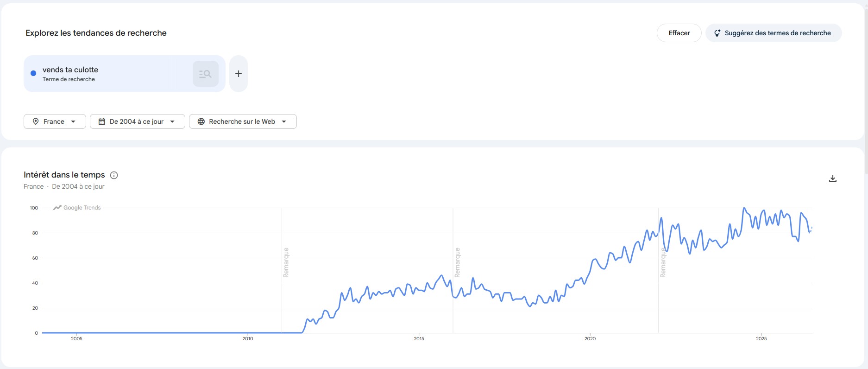Click the calendar icon in date filter
This screenshot has height=369, width=868.
click(x=102, y=121)
